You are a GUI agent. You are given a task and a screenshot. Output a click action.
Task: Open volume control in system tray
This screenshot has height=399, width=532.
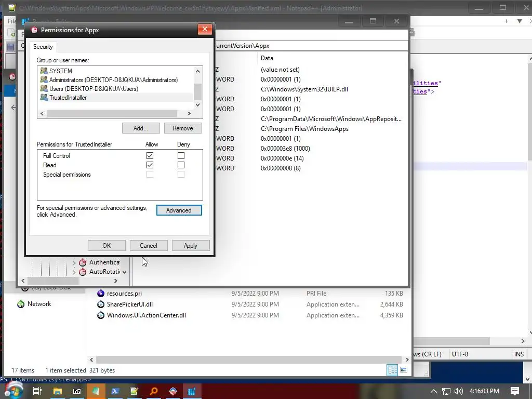(x=458, y=391)
